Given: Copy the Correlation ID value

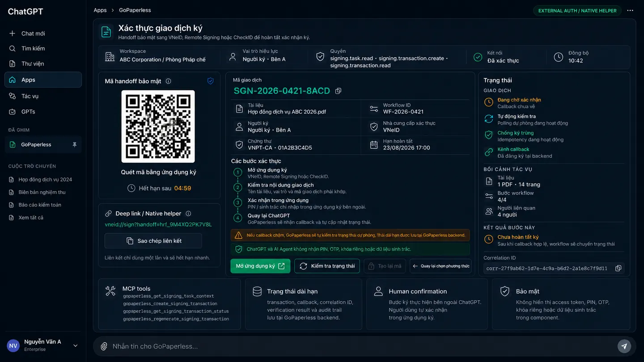Looking at the screenshot, I should tap(618, 268).
